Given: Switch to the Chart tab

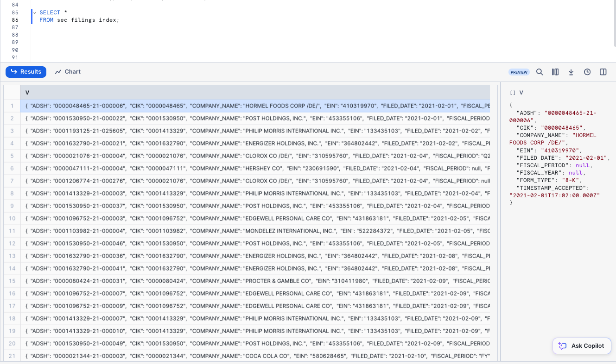Looking at the screenshot, I should 67,72.
